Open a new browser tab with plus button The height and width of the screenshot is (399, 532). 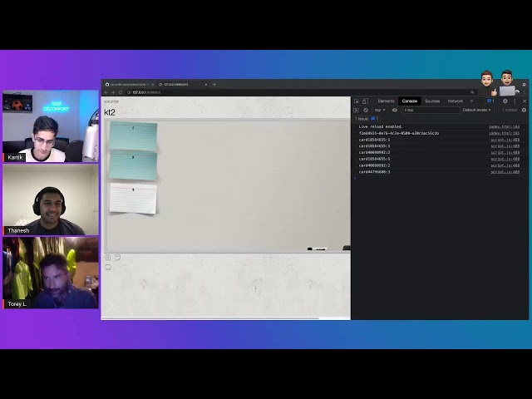pos(214,85)
